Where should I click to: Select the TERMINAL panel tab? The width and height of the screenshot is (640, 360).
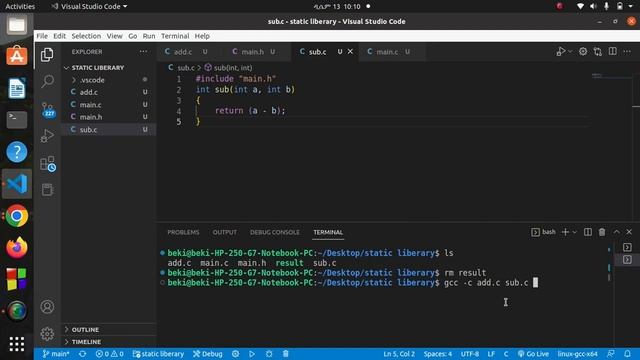(x=328, y=232)
